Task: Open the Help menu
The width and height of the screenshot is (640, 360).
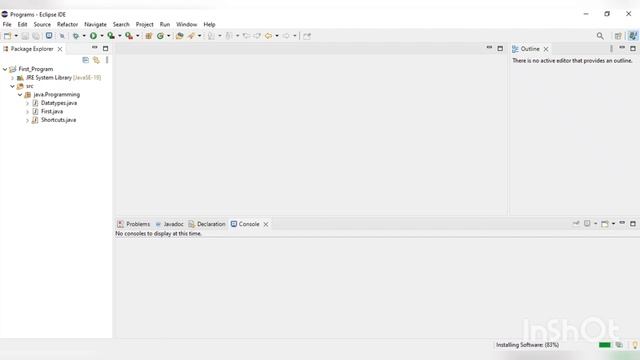Action: click(x=209, y=24)
